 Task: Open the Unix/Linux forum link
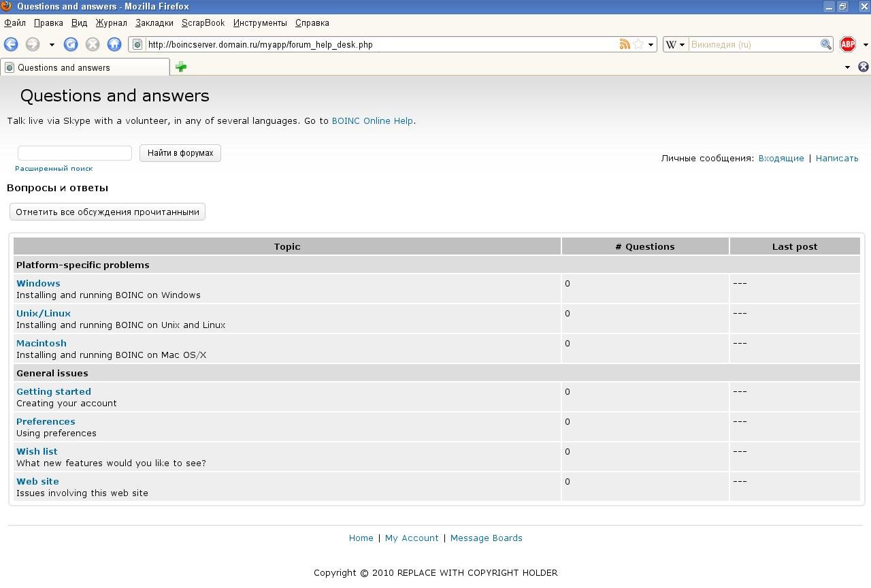click(x=44, y=313)
